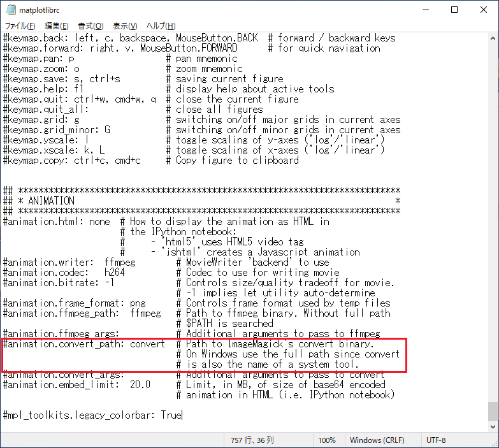Screen dimensions: 499x448
Task: Open the 表示(V) menu
Action: tap(125, 26)
